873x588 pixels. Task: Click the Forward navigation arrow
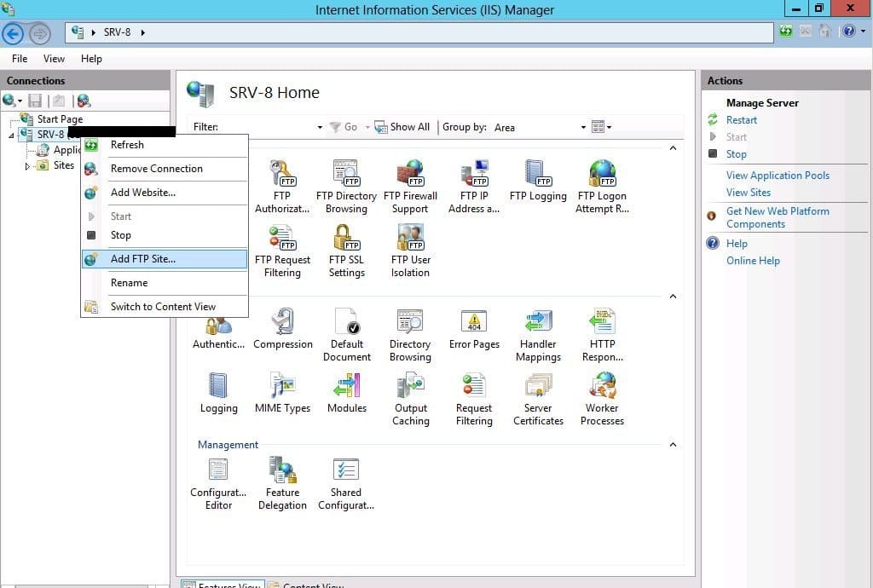[39, 33]
